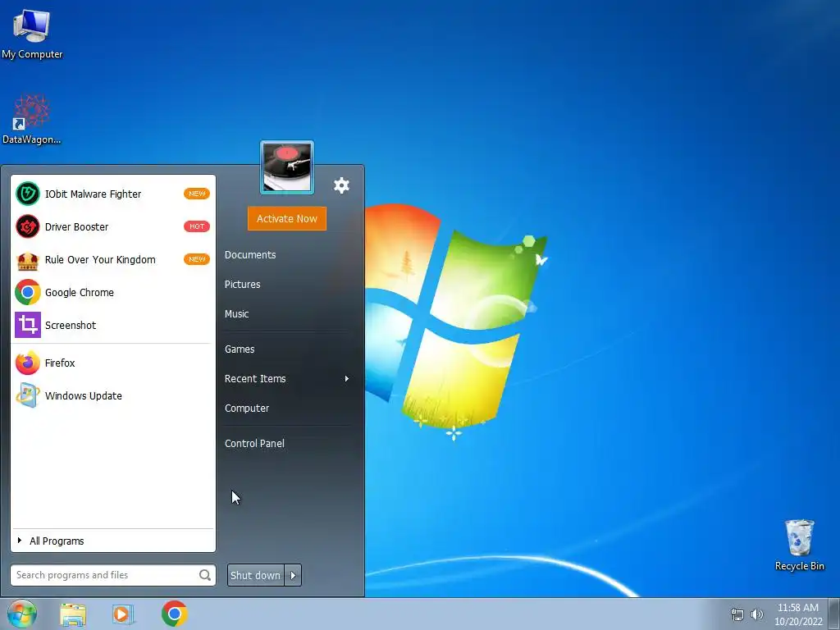Open the Pictures menu entry
The image size is (840, 630).
coord(242,285)
